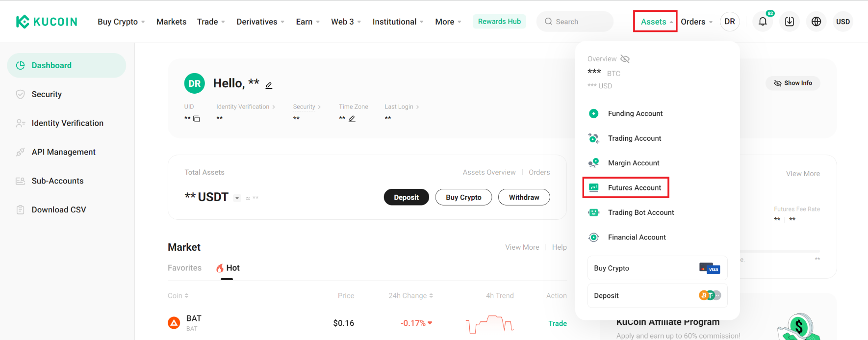Click the Trading Bot Account icon

click(x=593, y=212)
